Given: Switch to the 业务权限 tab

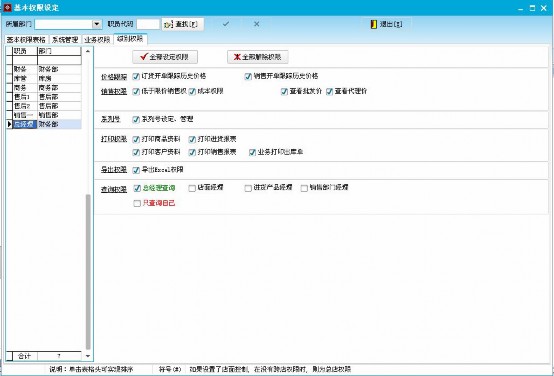Looking at the screenshot, I should click(x=97, y=40).
